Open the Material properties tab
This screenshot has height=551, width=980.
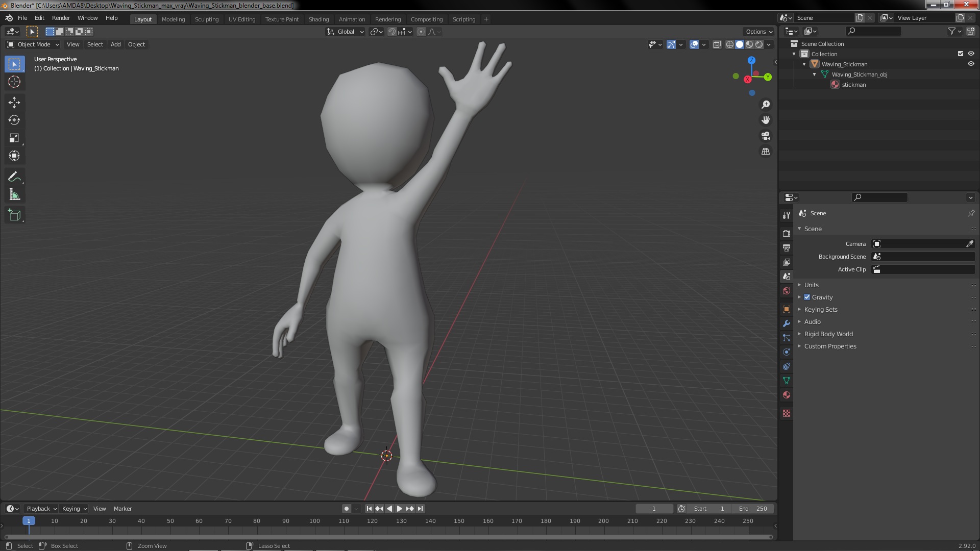tap(787, 395)
